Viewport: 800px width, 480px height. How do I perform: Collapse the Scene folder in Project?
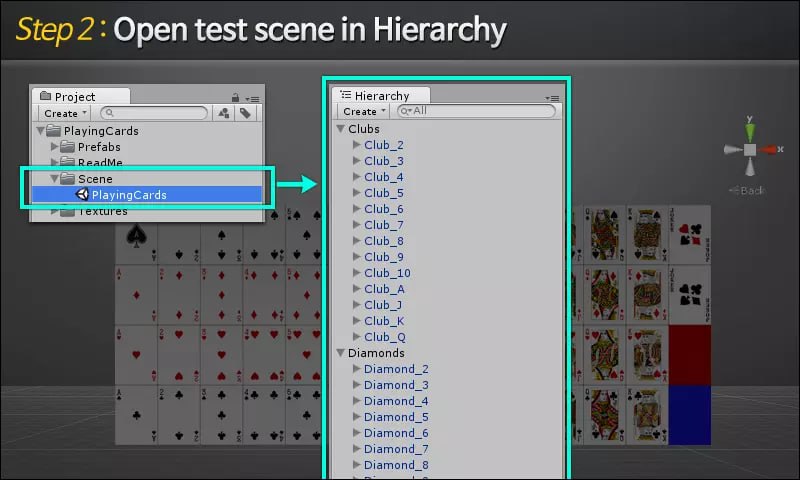tap(54, 179)
